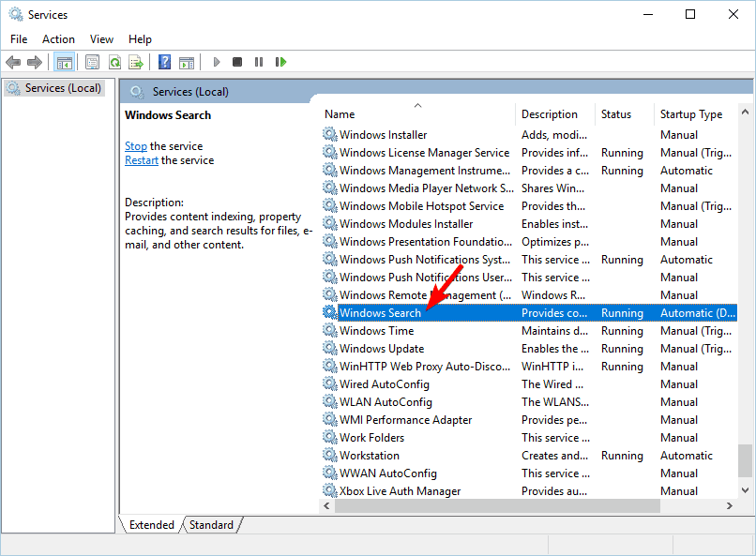Click the Back arrow toolbar icon

tap(13, 62)
